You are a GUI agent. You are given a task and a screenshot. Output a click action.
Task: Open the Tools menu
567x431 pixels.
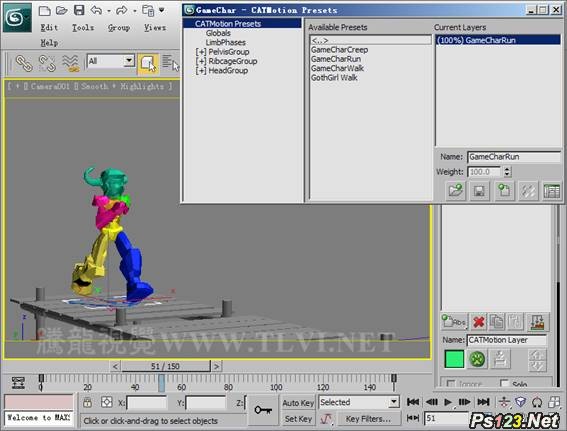[x=83, y=27]
